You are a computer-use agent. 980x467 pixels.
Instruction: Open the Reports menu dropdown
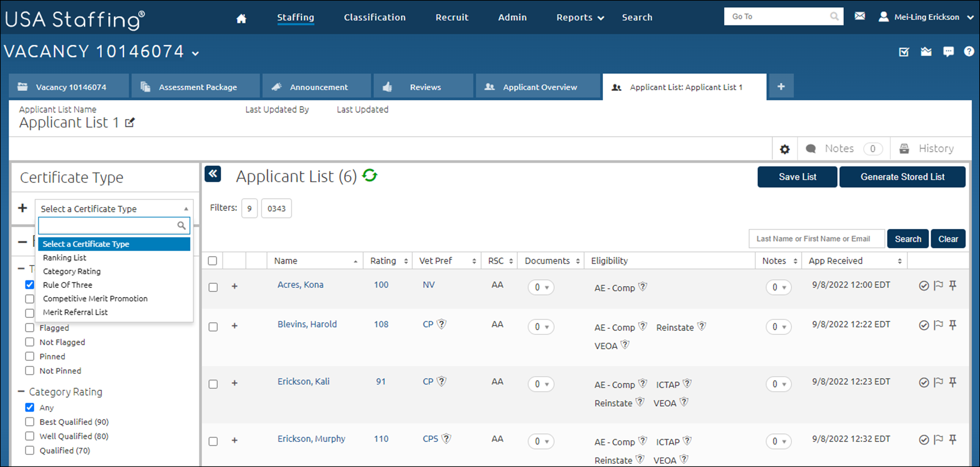pos(580,18)
